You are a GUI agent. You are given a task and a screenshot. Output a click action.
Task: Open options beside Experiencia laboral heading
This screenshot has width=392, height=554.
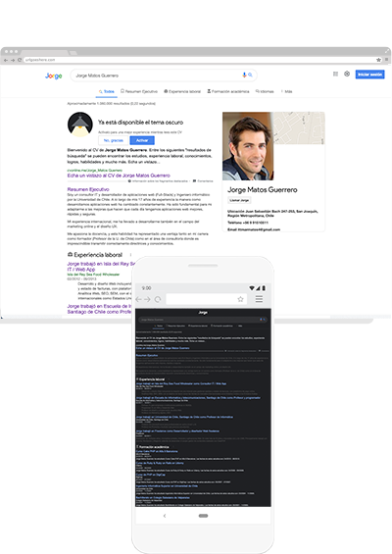point(130,255)
